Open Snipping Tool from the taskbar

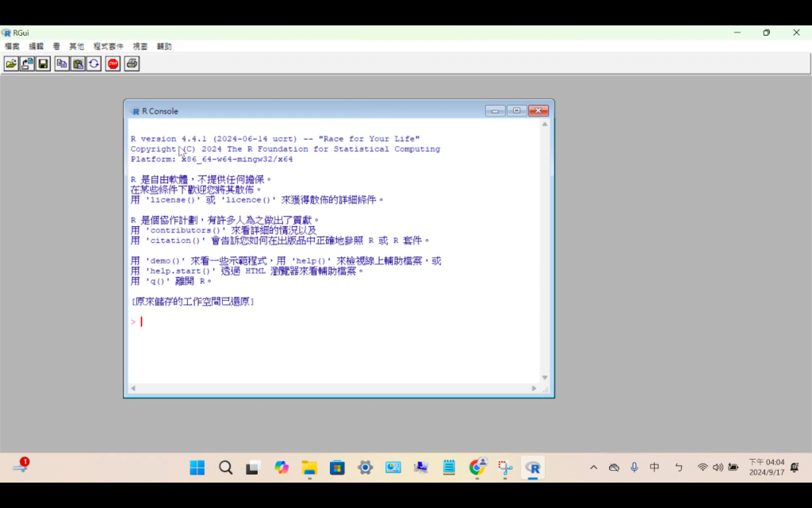tap(505, 468)
